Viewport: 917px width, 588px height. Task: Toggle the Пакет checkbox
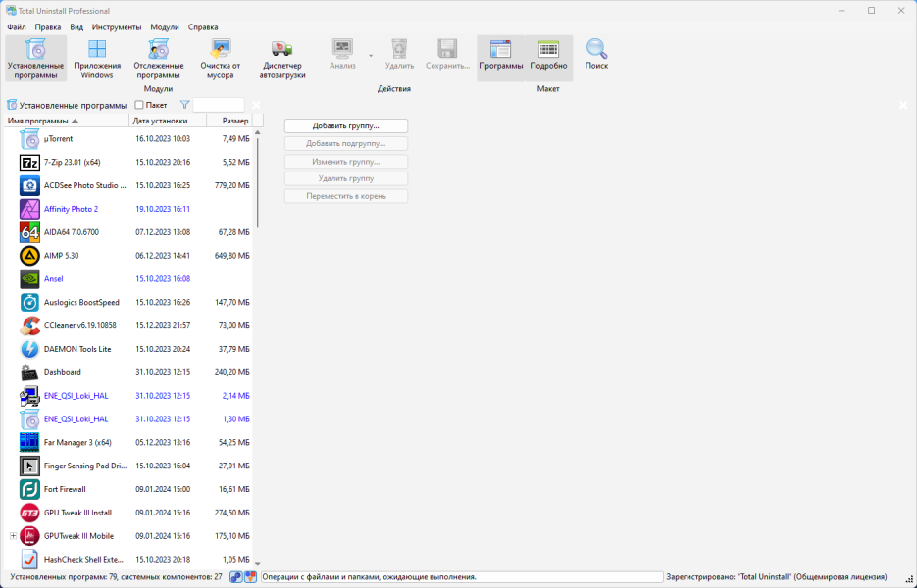click(139, 105)
